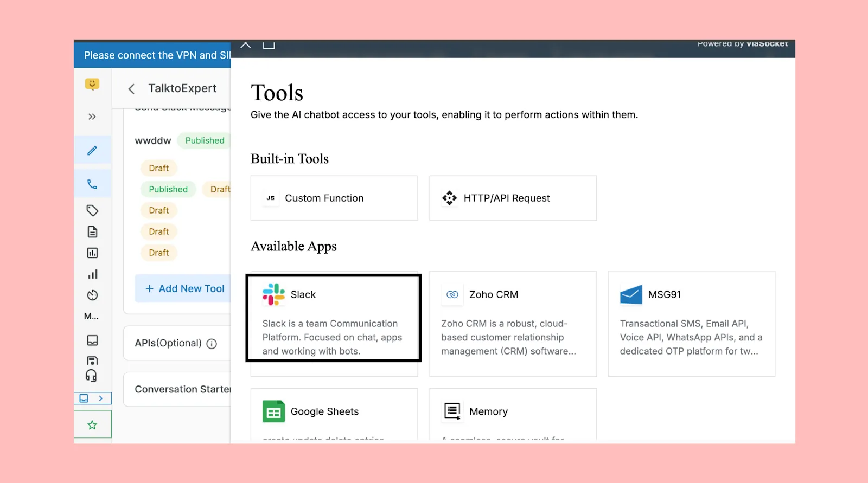The width and height of the screenshot is (868, 483).
Task: Click the green star icon
Action: (x=92, y=425)
